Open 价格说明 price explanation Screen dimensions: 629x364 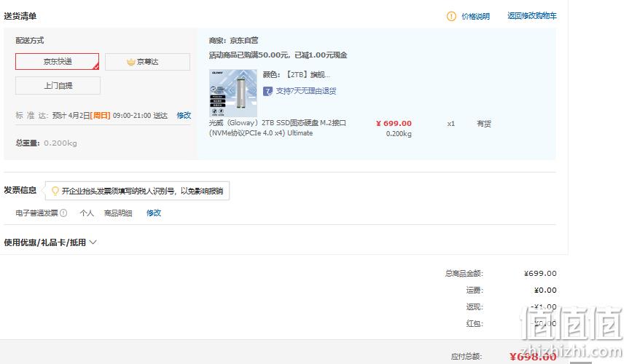(x=475, y=16)
